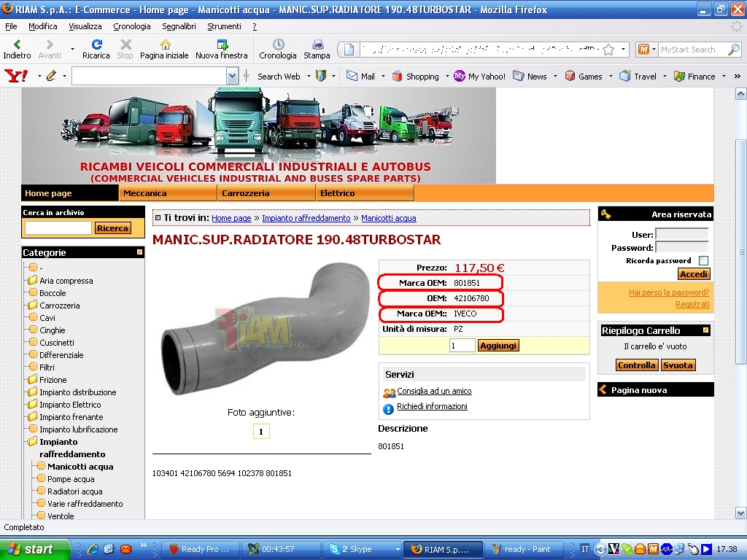Click the Indietro back arrow
The image size is (747, 560).
17,45
